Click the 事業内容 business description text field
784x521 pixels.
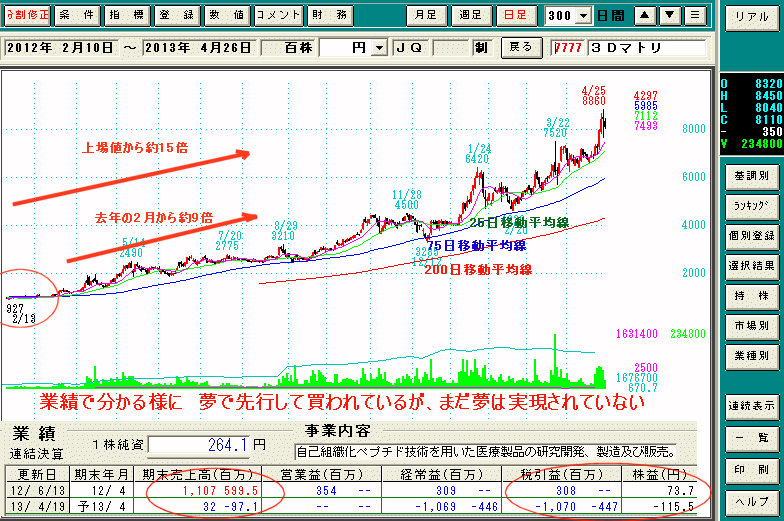(x=487, y=452)
